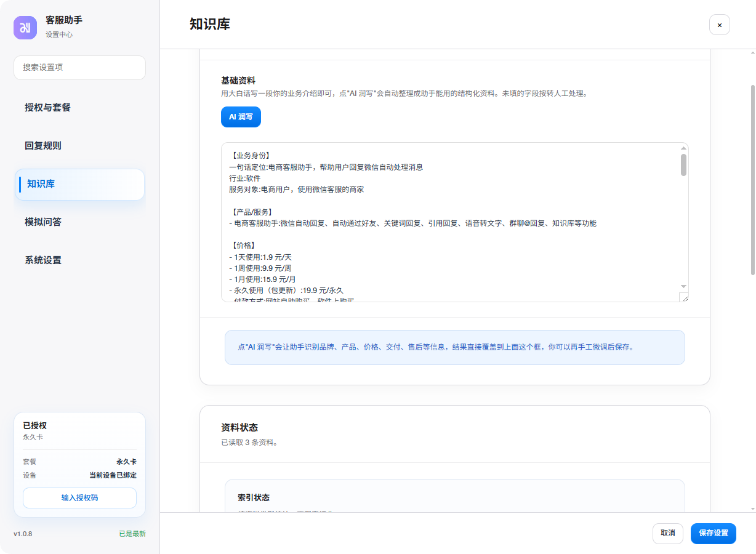Click the 已是最新 update status text
The height and width of the screenshot is (554, 756).
(x=132, y=534)
